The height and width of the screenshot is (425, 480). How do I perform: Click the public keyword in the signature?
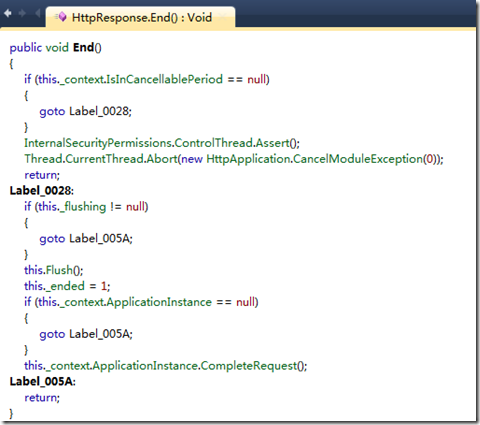[26, 48]
